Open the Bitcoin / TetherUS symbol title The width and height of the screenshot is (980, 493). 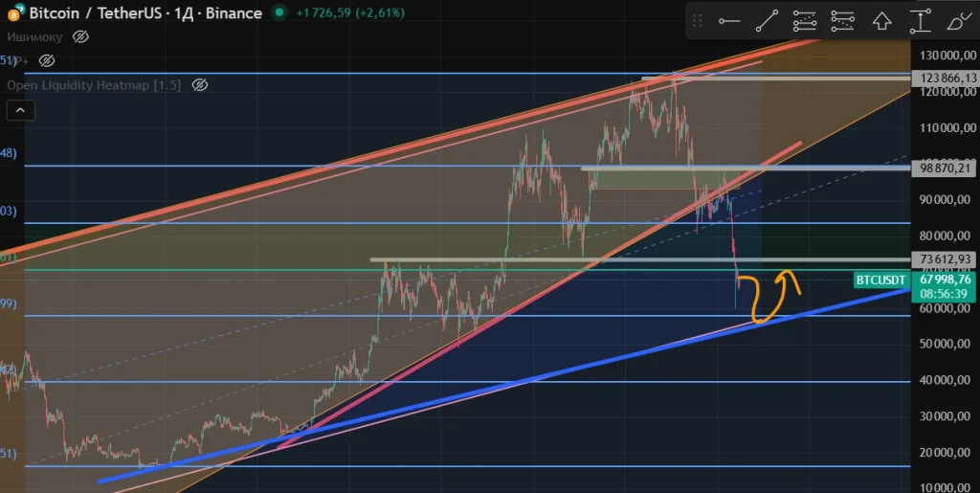(x=145, y=12)
